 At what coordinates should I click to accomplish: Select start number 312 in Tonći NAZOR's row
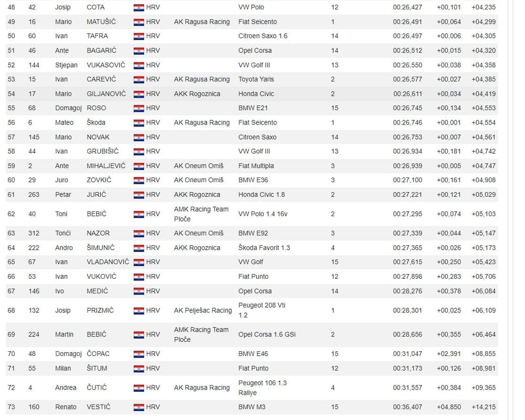coord(34,233)
